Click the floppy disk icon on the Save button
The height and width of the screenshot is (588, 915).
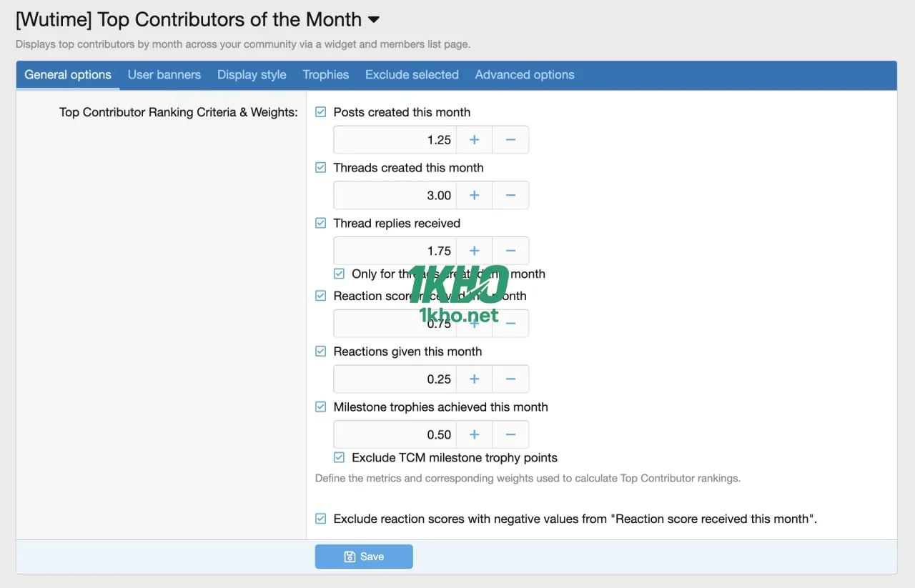[349, 557]
